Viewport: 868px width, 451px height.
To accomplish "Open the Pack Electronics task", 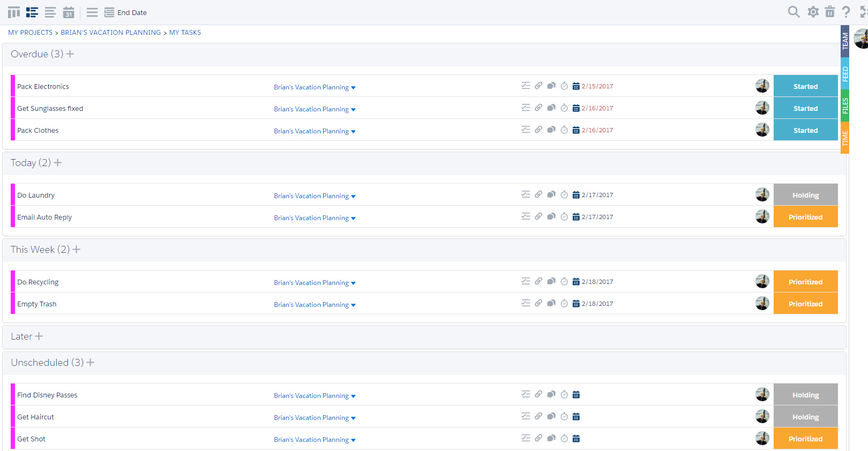I will click(43, 87).
